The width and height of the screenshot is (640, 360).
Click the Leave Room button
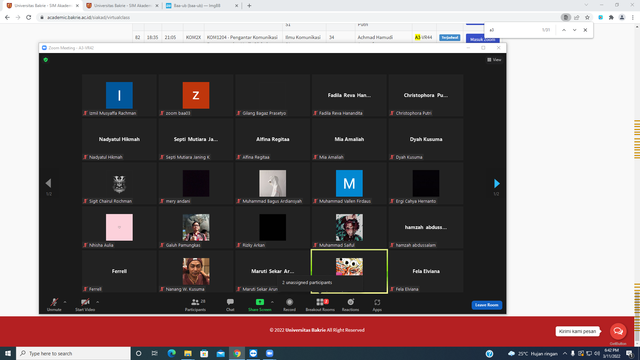[487, 305]
